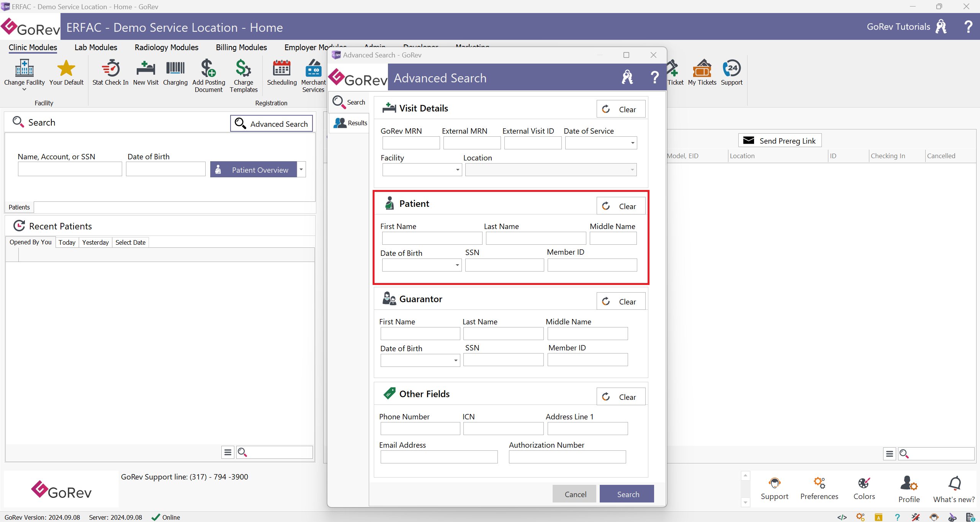Click the Patient SSN field
Viewport: 980px width, 522px height.
click(x=504, y=265)
